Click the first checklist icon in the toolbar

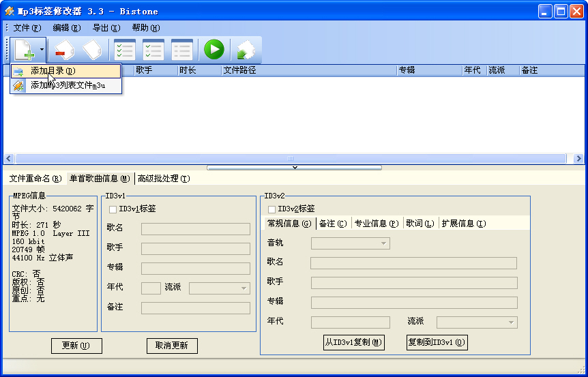coord(125,50)
